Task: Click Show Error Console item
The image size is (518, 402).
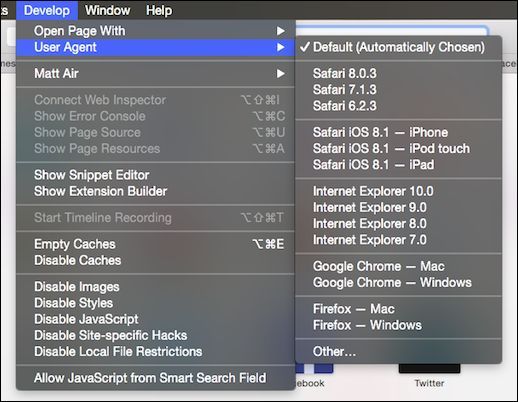Action: pos(155,116)
